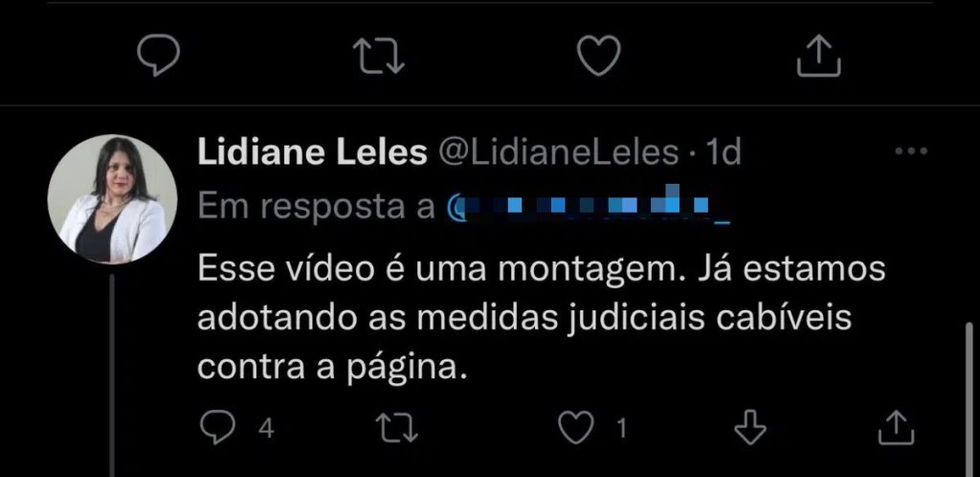Share the top tweet
Viewport: 980px width, 477px height.
pyautogui.click(x=819, y=56)
